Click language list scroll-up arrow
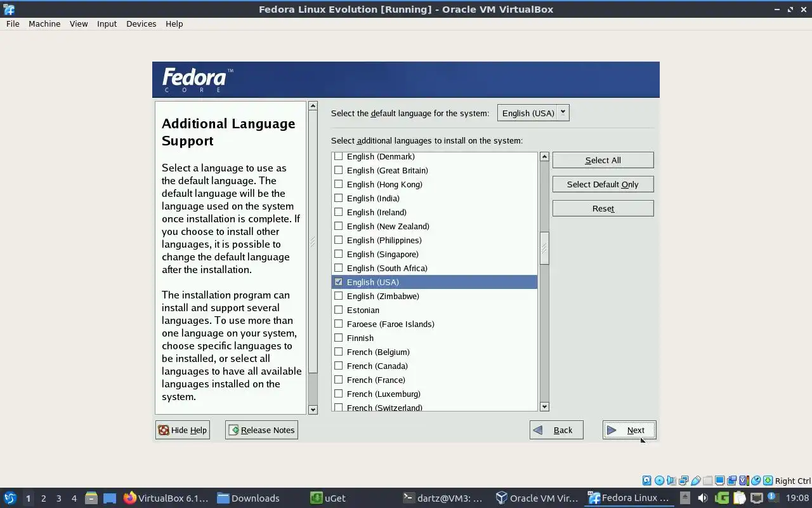The width and height of the screenshot is (812, 508). tap(544, 157)
